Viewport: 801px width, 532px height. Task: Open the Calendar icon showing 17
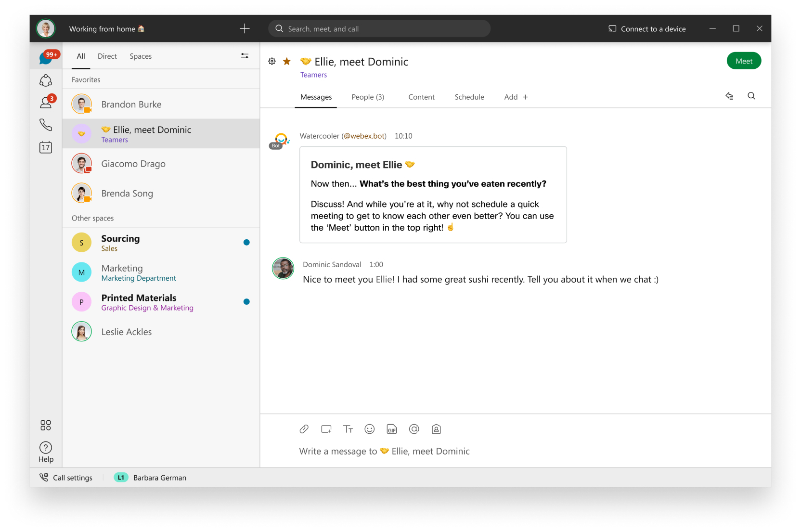[x=46, y=147]
